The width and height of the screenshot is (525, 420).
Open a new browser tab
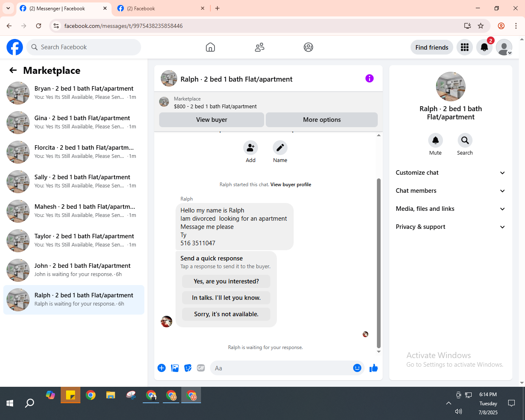pyautogui.click(x=217, y=8)
